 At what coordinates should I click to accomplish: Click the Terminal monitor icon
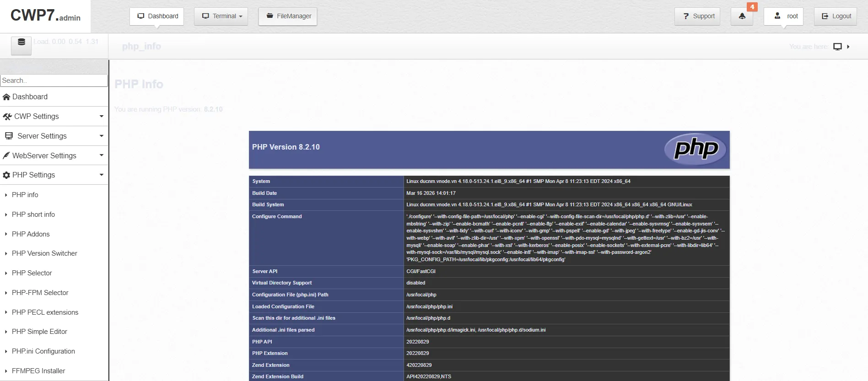tap(206, 16)
